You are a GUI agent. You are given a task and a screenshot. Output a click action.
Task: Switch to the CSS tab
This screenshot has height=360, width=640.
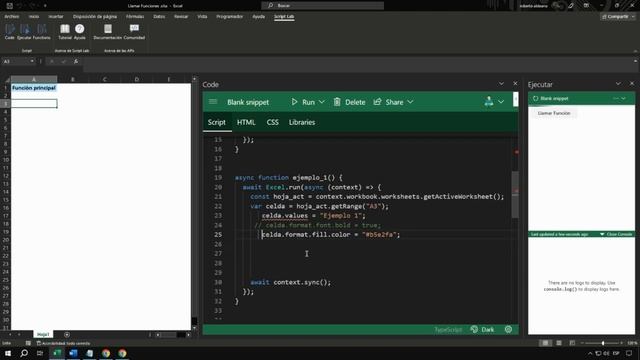[273, 122]
